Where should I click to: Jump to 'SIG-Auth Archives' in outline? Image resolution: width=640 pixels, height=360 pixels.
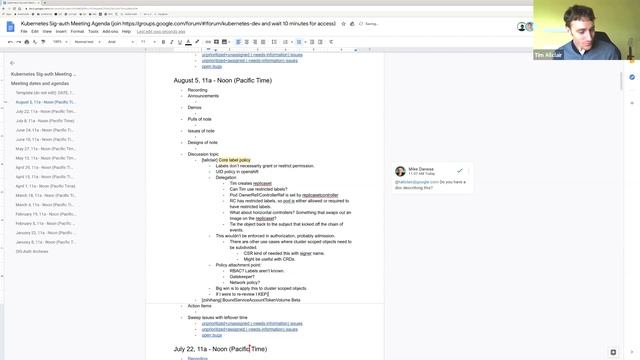click(32, 251)
